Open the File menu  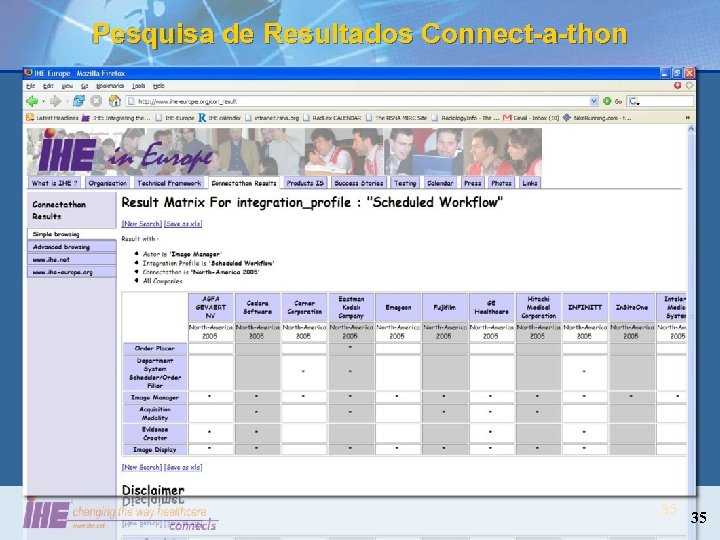[30, 86]
